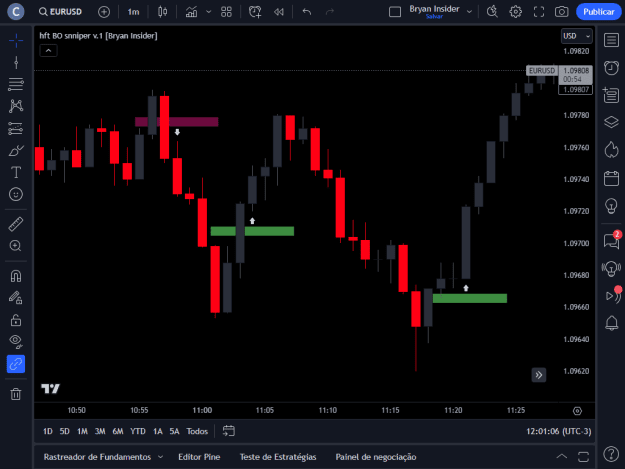
Task: Open the alerts clock panel
Action: click(611, 68)
